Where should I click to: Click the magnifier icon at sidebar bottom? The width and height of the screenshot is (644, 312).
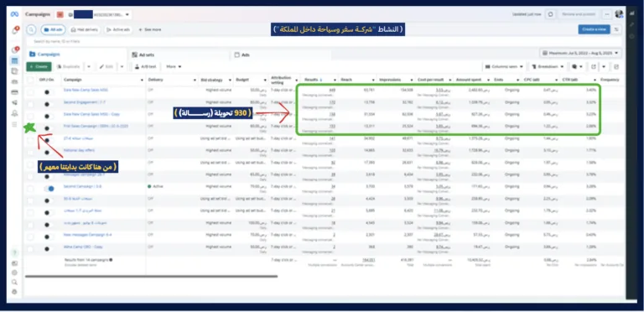point(15,283)
